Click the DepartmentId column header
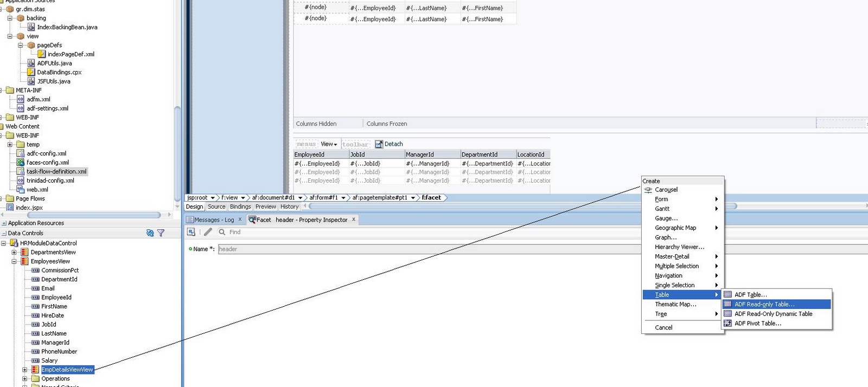 [488, 154]
